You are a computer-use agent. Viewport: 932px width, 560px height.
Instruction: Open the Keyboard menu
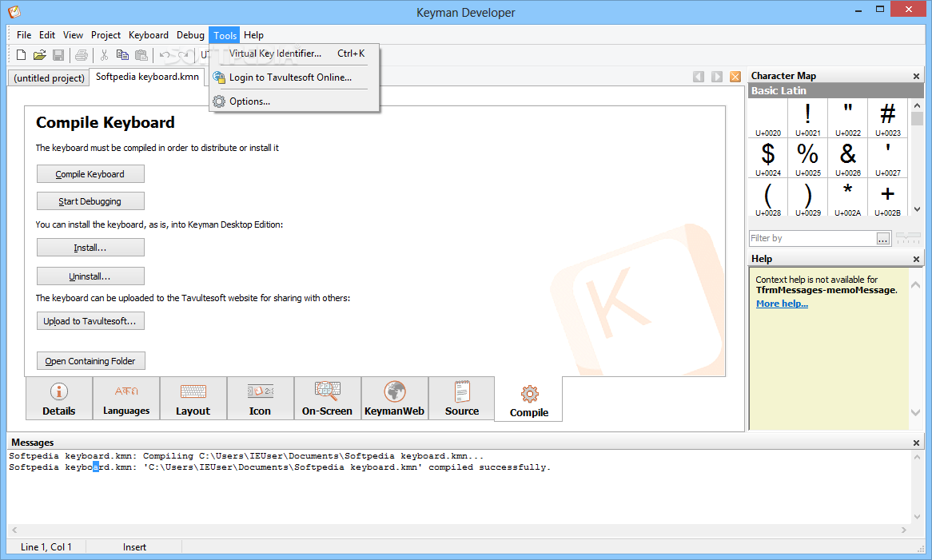[x=149, y=35]
